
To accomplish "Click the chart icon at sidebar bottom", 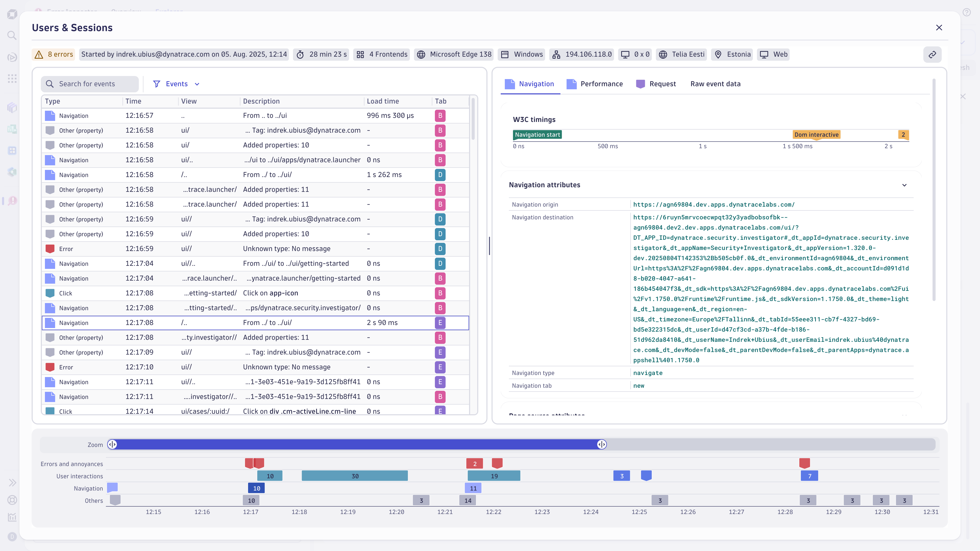I will click(x=12, y=517).
